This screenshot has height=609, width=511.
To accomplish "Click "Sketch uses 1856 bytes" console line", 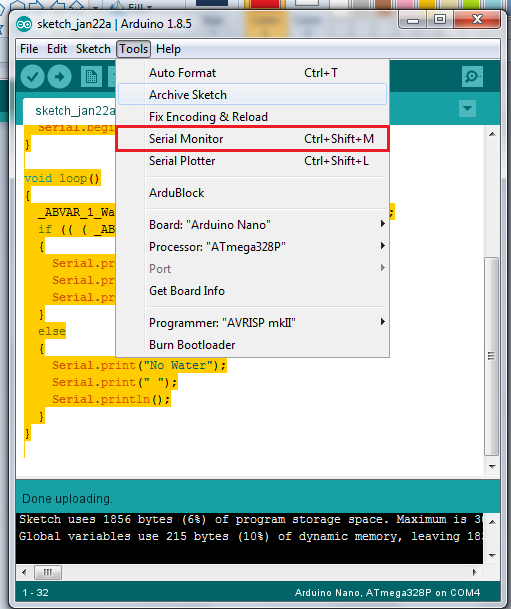I will click(250, 519).
